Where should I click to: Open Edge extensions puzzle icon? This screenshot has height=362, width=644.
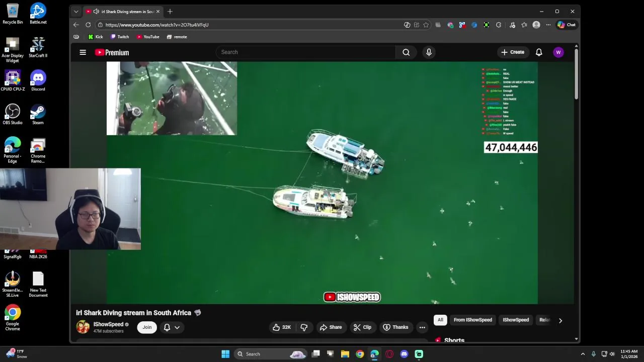(499, 25)
